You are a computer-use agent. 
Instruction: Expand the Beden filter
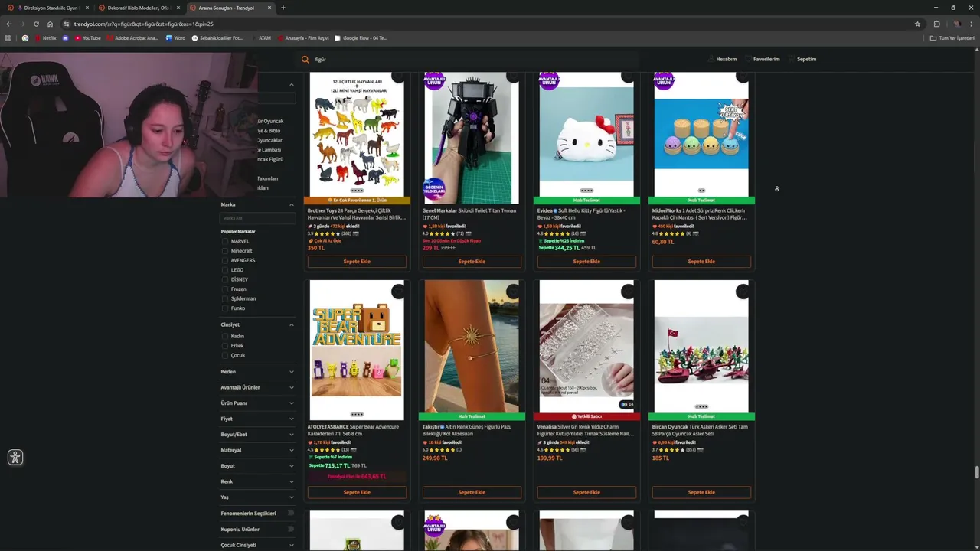pos(258,372)
